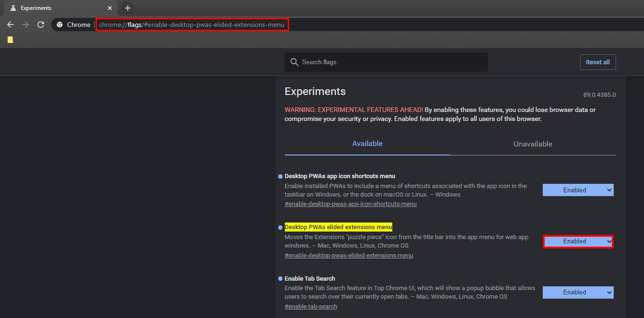
Task: Select the Experiments browser tab
Action: (x=60, y=8)
